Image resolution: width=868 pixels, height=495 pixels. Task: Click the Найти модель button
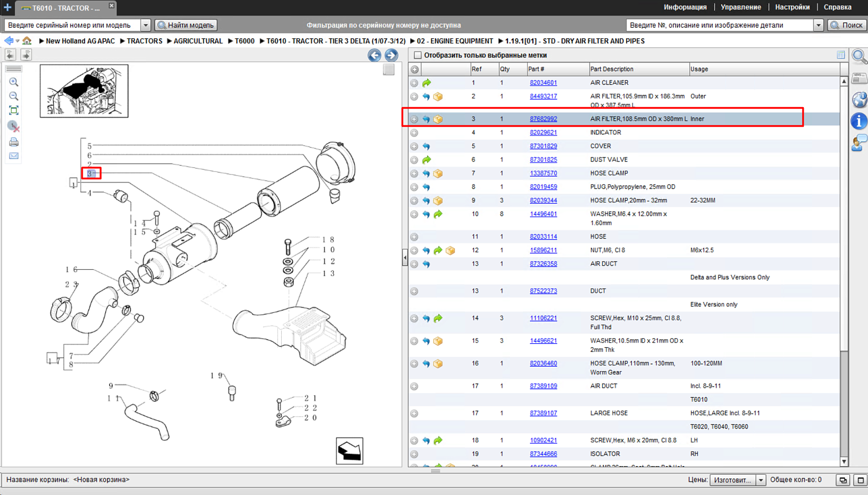tap(186, 25)
